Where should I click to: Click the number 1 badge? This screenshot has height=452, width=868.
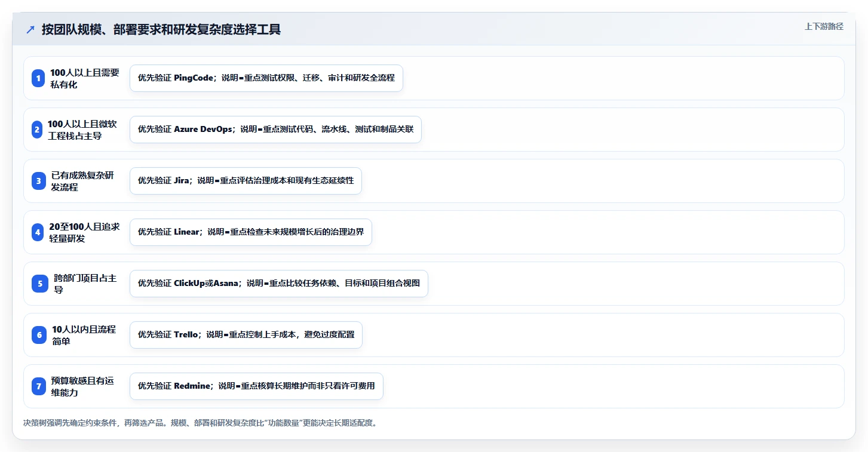38,78
